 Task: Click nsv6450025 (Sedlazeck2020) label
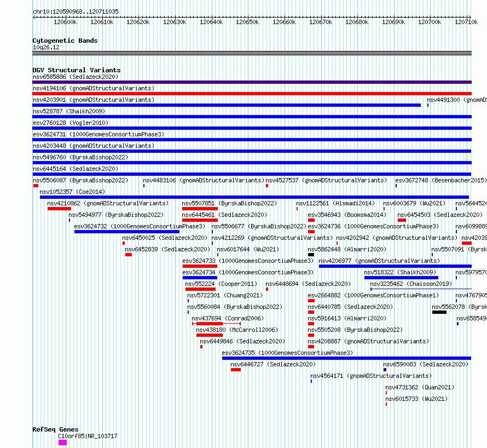click(x=165, y=238)
